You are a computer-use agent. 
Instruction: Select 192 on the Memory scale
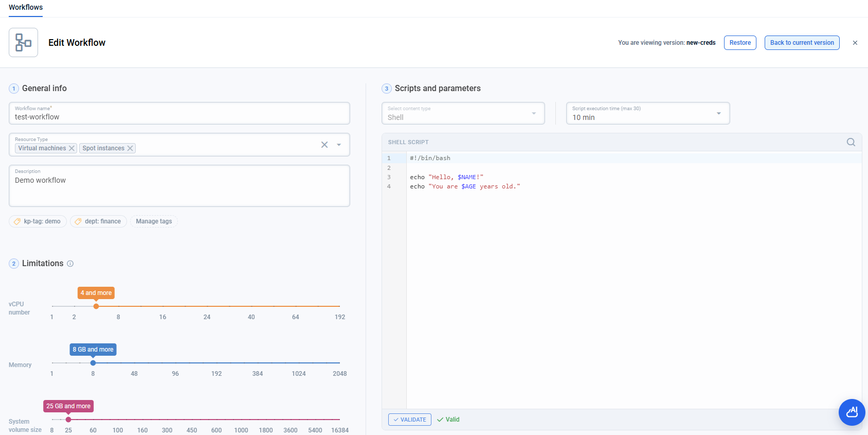coord(216,374)
